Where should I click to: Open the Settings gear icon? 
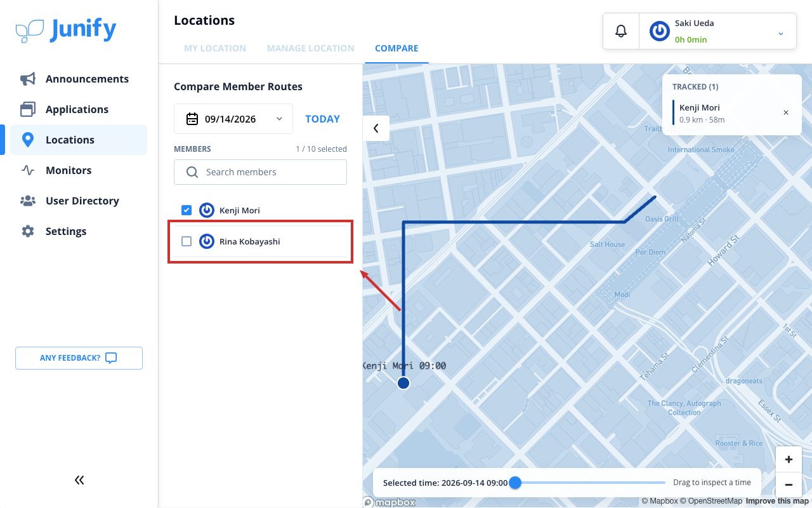28,231
